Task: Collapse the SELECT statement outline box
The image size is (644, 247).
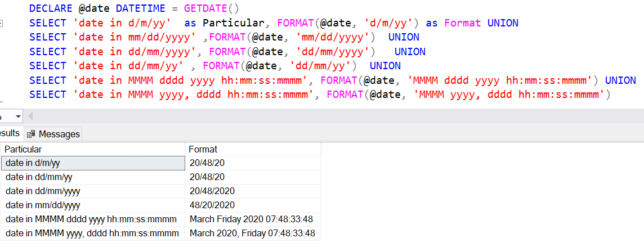Action: (x=1, y=23)
